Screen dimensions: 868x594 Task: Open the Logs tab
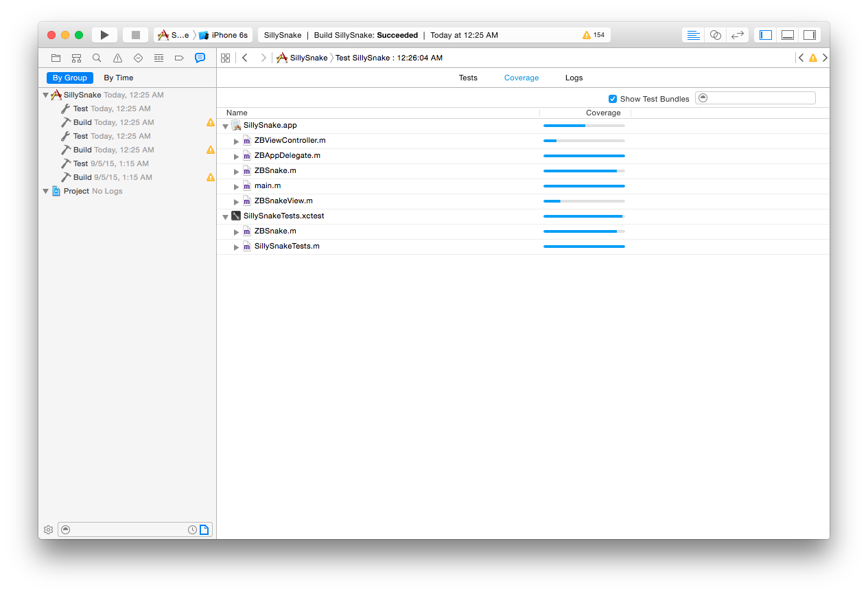pyautogui.click(x=574, y=78)
